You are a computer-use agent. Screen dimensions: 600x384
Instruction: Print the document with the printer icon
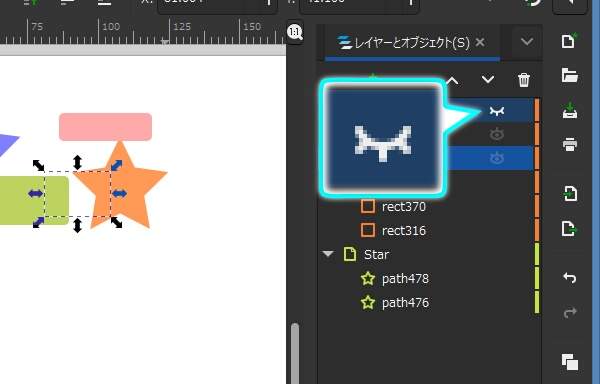pyautogui.click(x=569, y=145)
